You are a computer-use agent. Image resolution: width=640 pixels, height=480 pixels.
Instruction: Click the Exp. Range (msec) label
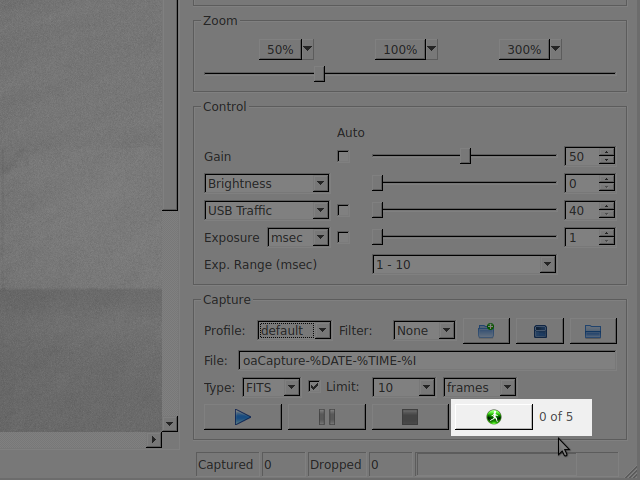pyautogui.click(x=260, y=264)
